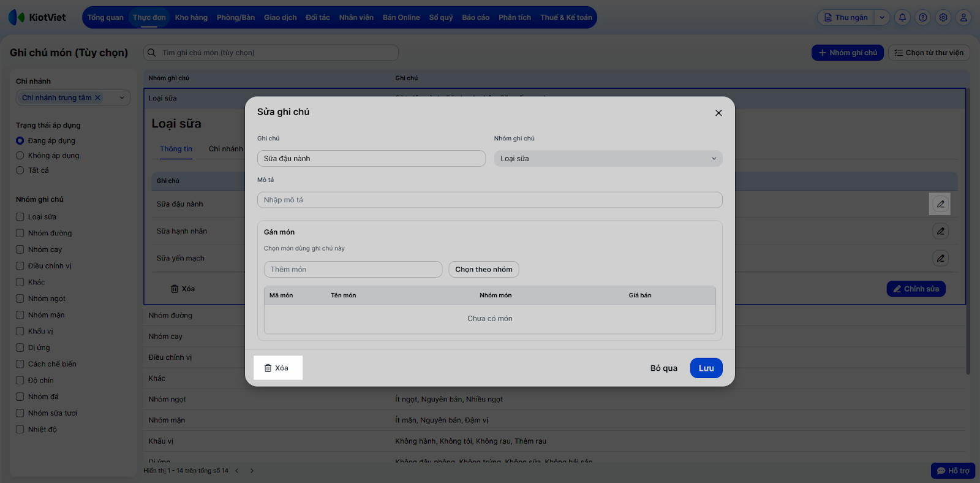This screenshot has height=483, width=980.
Task: Open the Chi nhánh trung tâm branch dropdown
Action: click(x=122, y=97)
